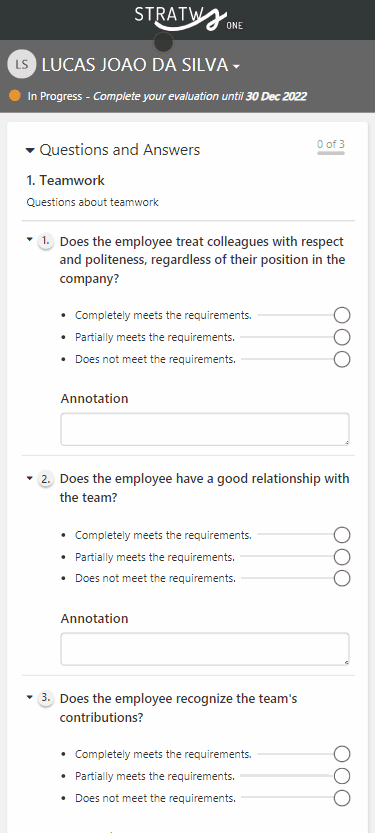Click the orange In Progress status dot

point(15,96)
